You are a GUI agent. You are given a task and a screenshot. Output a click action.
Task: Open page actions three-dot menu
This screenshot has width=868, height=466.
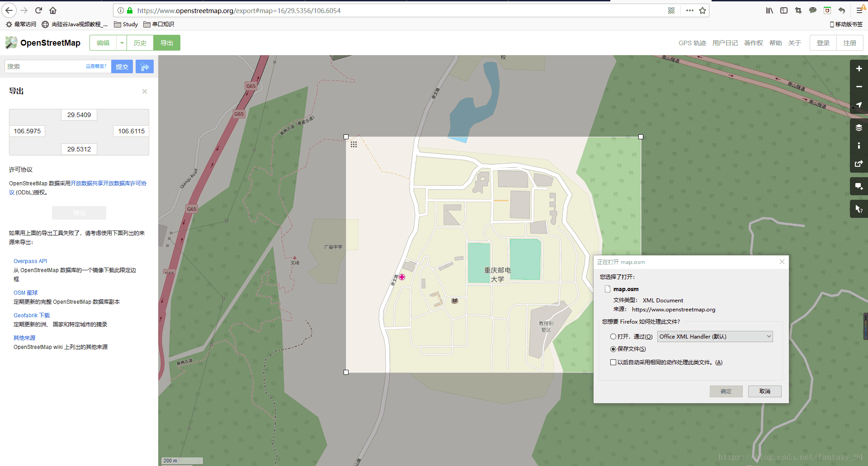pyautogui.click(x=689, y=10)
